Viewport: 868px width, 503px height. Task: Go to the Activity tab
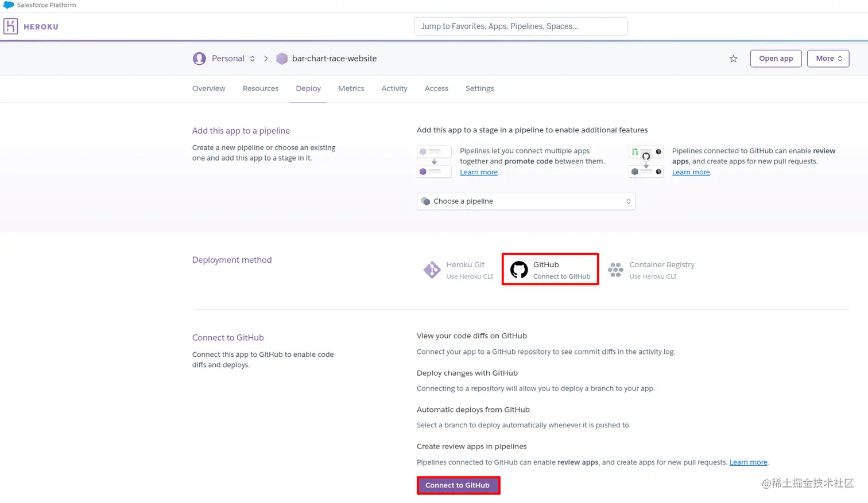point(394,88)
